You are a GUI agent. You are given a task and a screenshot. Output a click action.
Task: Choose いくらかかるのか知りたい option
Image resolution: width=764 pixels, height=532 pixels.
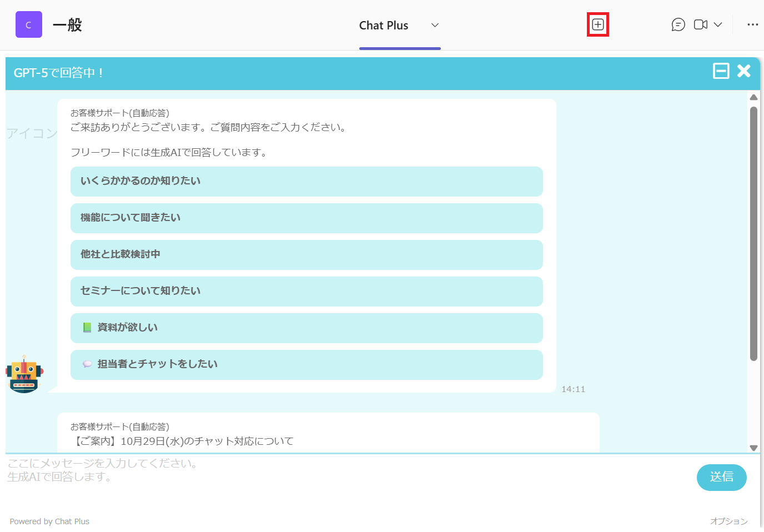pos(306,181)
